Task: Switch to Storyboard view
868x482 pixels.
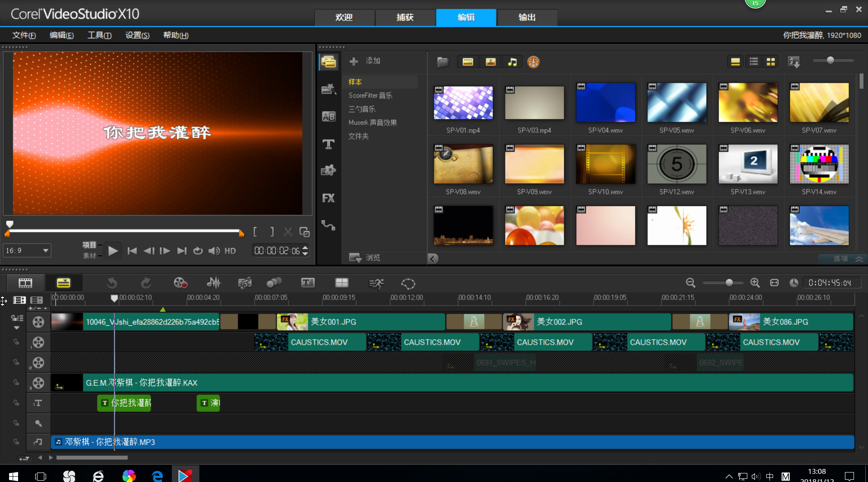Action: pos(25,283)
